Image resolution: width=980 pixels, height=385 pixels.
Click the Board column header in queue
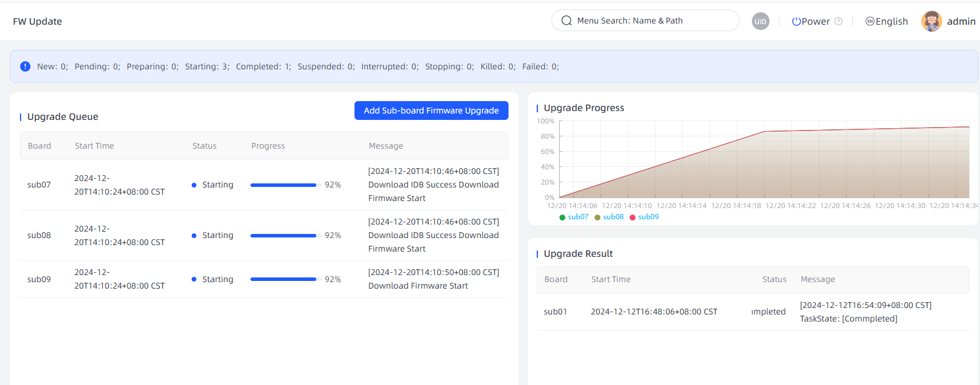(39, 146)
